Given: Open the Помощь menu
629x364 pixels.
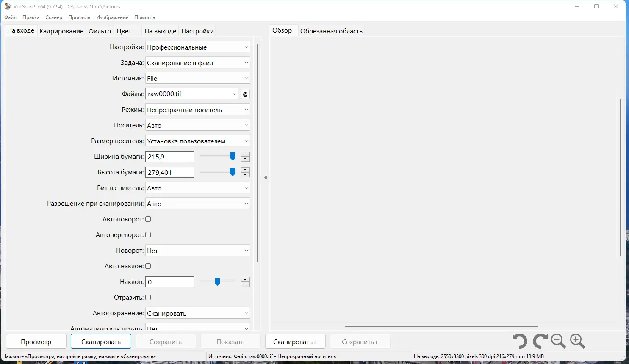Looking at the screenshot, I should point(145,17).
